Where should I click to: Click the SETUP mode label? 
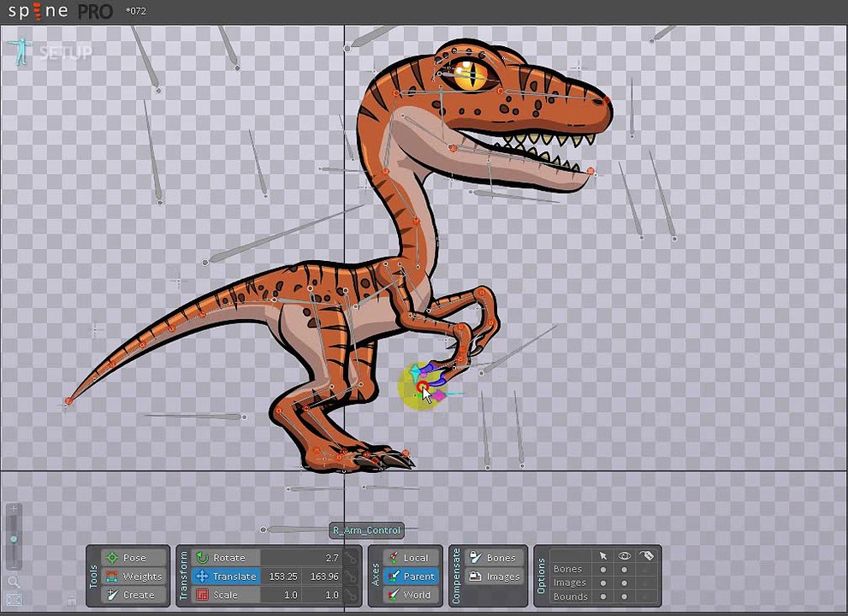65,52
